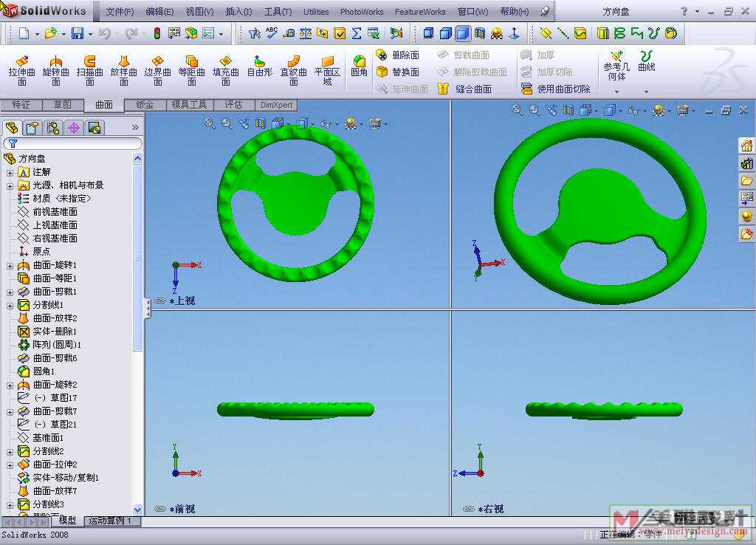Switch to the 评估 tab
Viewport: 756px width, 545px height.
coord(233,105)
